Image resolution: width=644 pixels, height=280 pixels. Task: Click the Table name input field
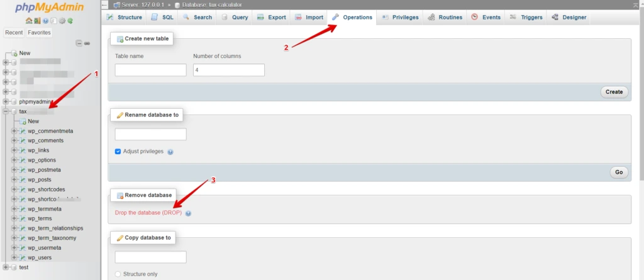click(x=151, y=70)
